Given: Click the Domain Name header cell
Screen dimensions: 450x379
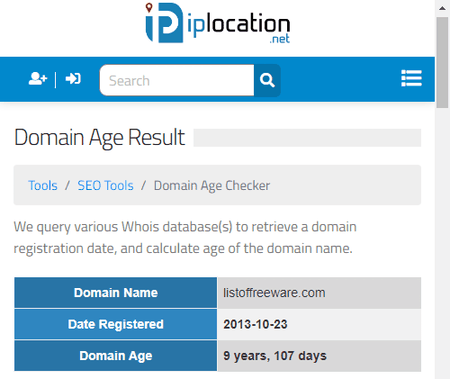Looking at the screenshot, I should point(116,293).
